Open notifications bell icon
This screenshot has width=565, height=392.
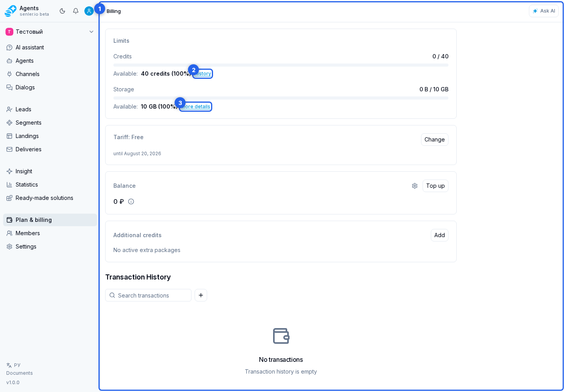click(x=76, y=11)
